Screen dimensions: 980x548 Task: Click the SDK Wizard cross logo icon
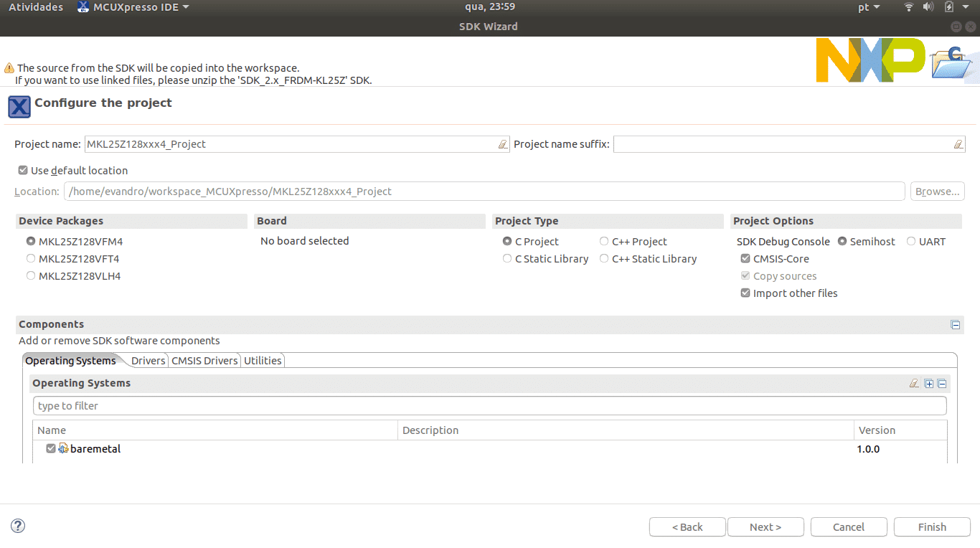tap(19, 106)
